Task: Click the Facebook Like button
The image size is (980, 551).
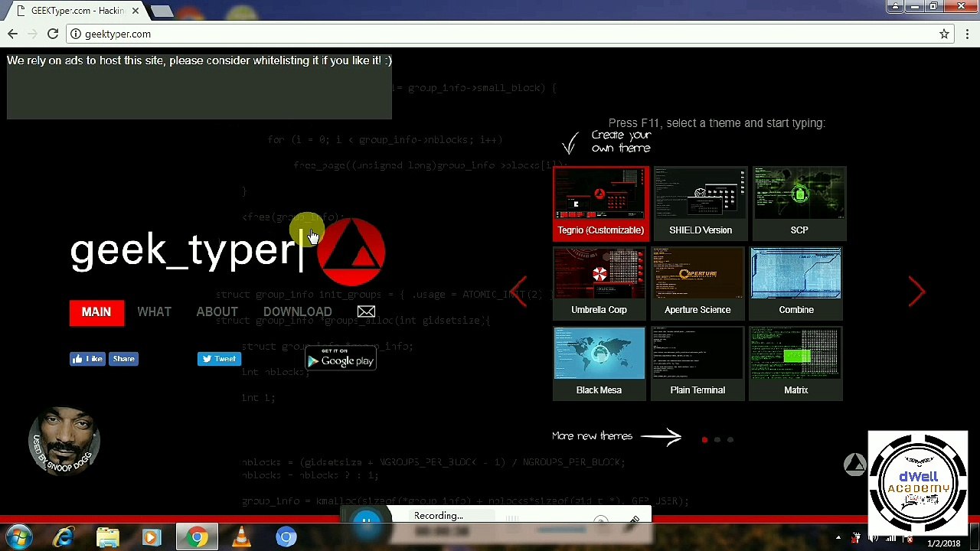Action: [87, 359]
